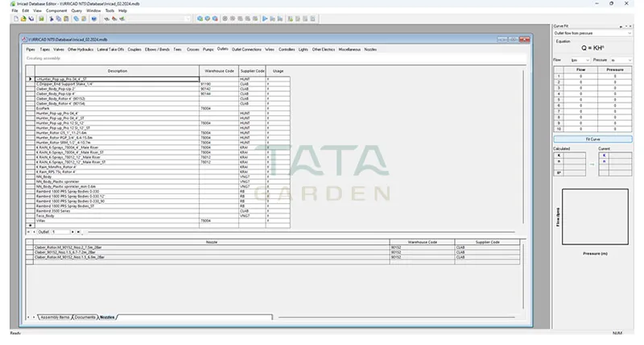Image resolution: width=644 pixels, height=345 pixels.
Task: Click the Usage column header
Action: 278,71
